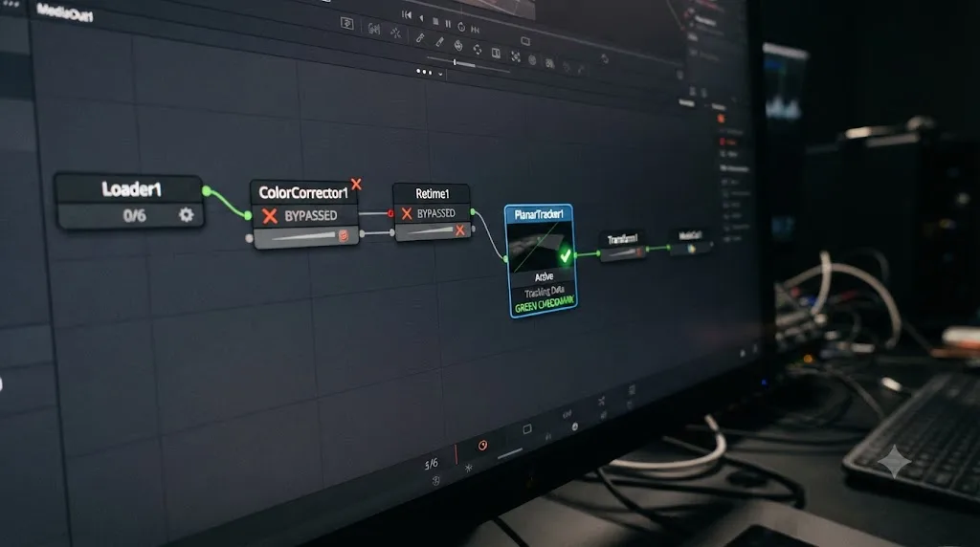This screenshot has width=980, height=547.
Task: Click red circular record icon at bottom
Action: 482,446
